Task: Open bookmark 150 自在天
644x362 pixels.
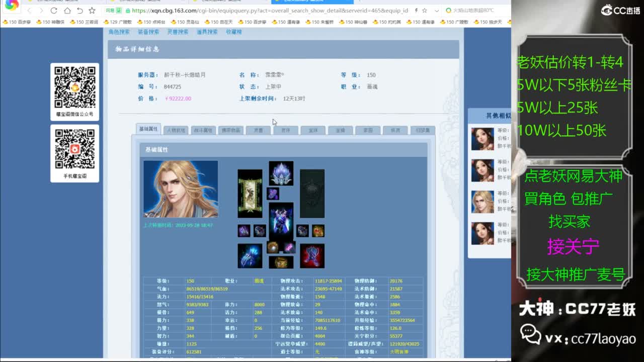Action: [218, 22]
